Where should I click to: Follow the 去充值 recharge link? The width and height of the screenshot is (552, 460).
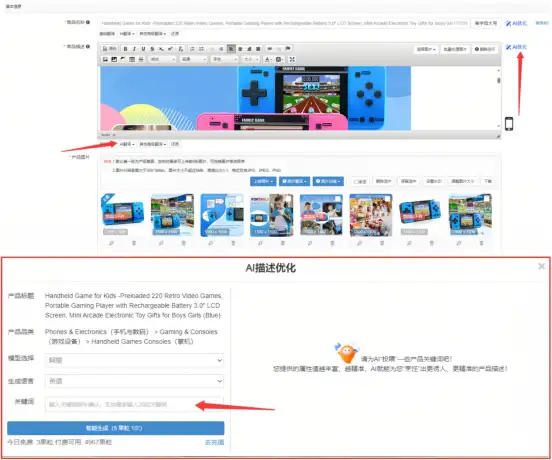pyautogui.click(x=214, y=442)
